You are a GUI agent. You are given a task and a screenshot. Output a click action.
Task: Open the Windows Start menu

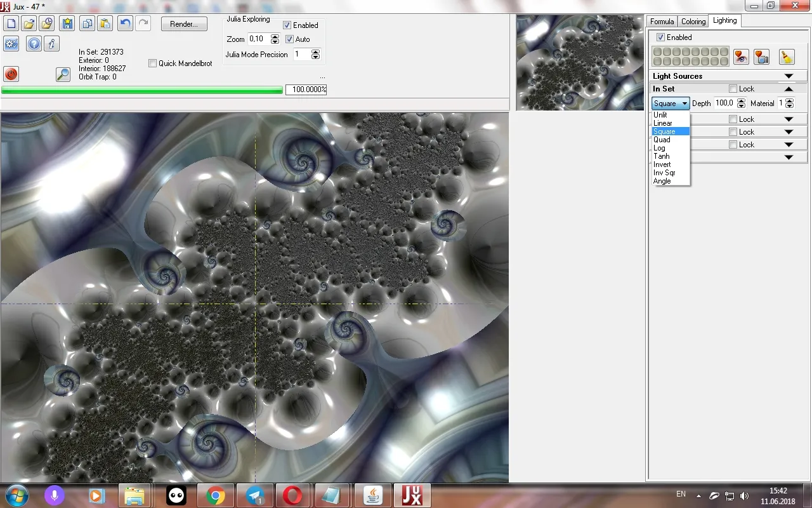(x=16, y=495)
